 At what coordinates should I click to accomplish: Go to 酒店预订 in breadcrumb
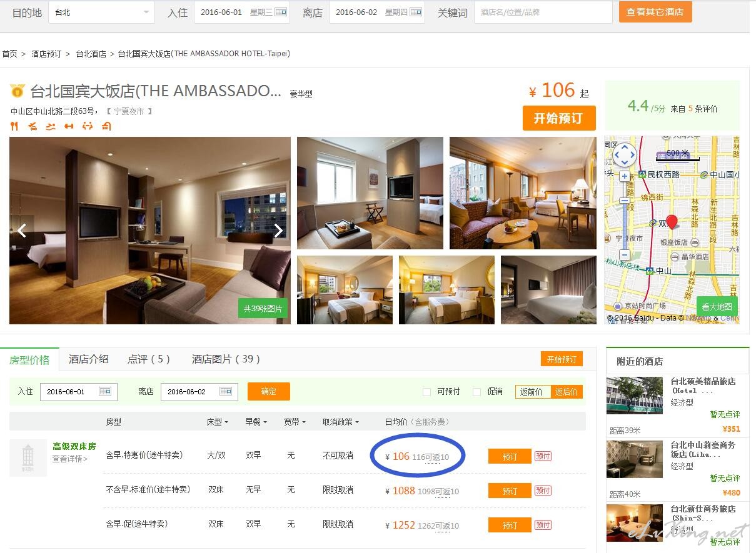click(x=47, y=54)
